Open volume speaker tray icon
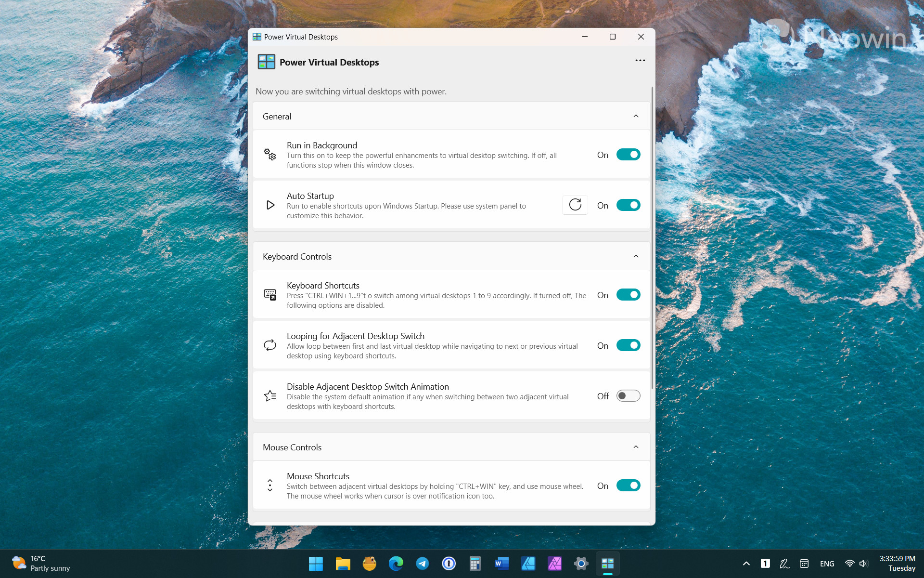Image resolution: width=924 pixels, height=578 pixels. (x=863, y=564)
